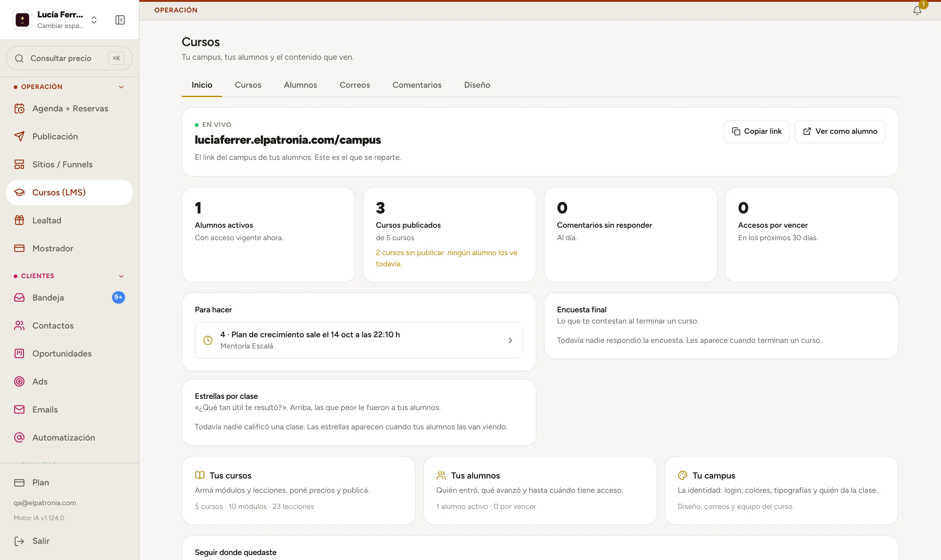The width and height of the screenshot is (941, 560).
Task: Select Cursos (LMS) sidebar item
Action: pyautogui.click(x=69, y=193)
